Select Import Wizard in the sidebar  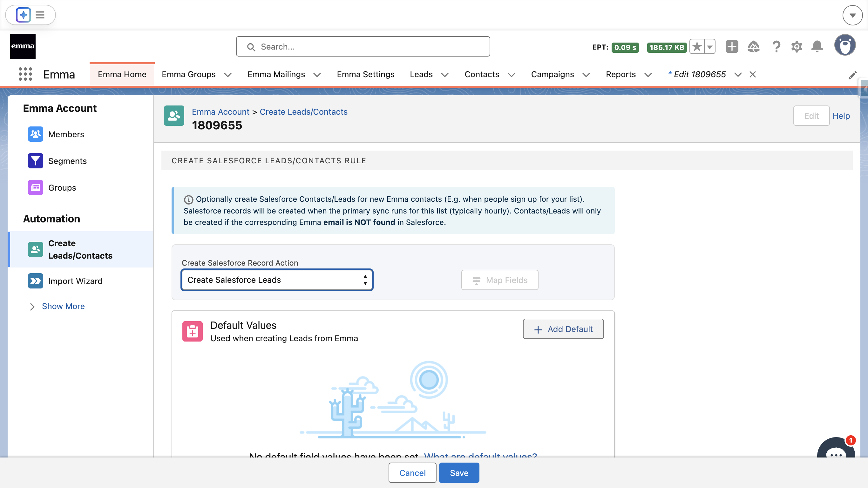81,281
